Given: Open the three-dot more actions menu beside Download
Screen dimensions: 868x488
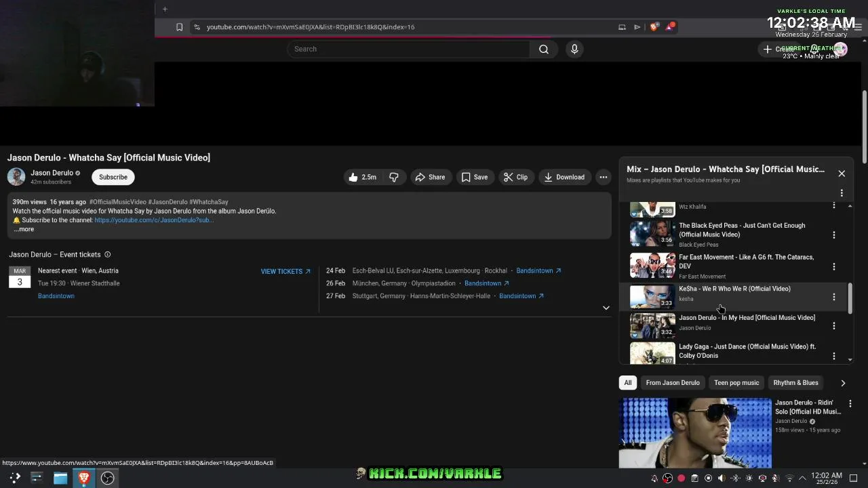Looking at the screenshot, I should 603,177.
